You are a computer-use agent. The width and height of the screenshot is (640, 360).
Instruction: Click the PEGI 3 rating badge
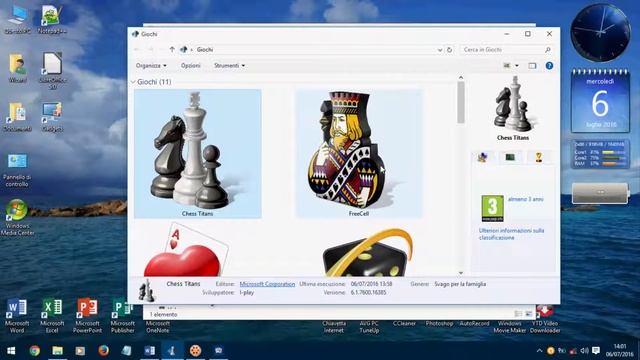click(492, 208)
